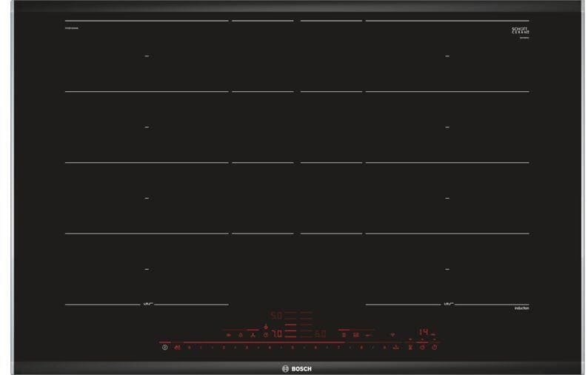Tap the "induction" label
588x375 pixels.
pos(521,308)
